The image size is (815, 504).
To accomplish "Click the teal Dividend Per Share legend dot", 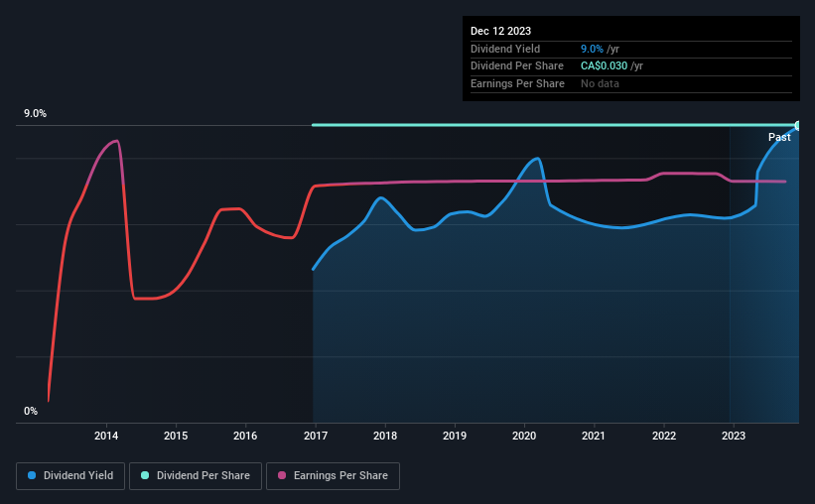I will pos(145,475).
